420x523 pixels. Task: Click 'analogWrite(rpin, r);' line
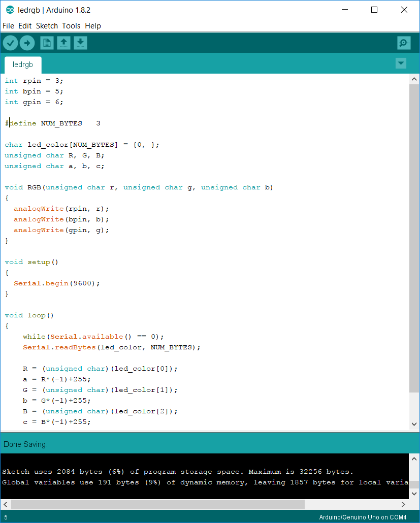click(x=61, y=209)
